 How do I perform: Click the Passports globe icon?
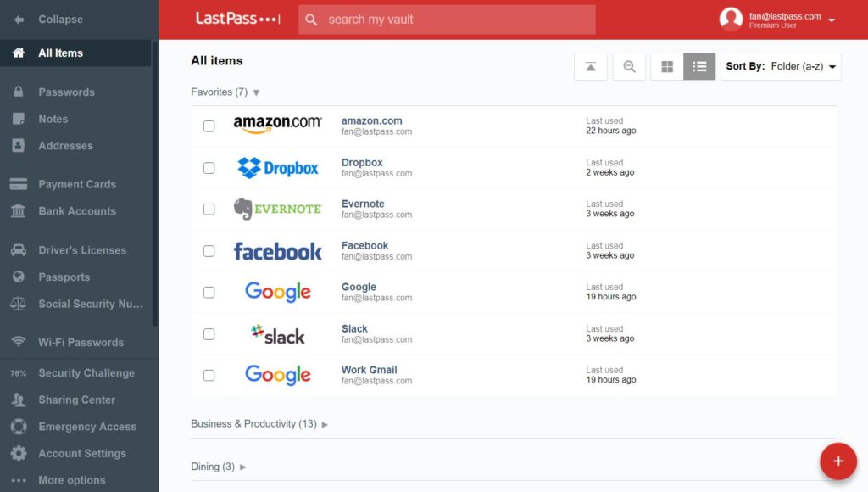[x=19, y=277]
